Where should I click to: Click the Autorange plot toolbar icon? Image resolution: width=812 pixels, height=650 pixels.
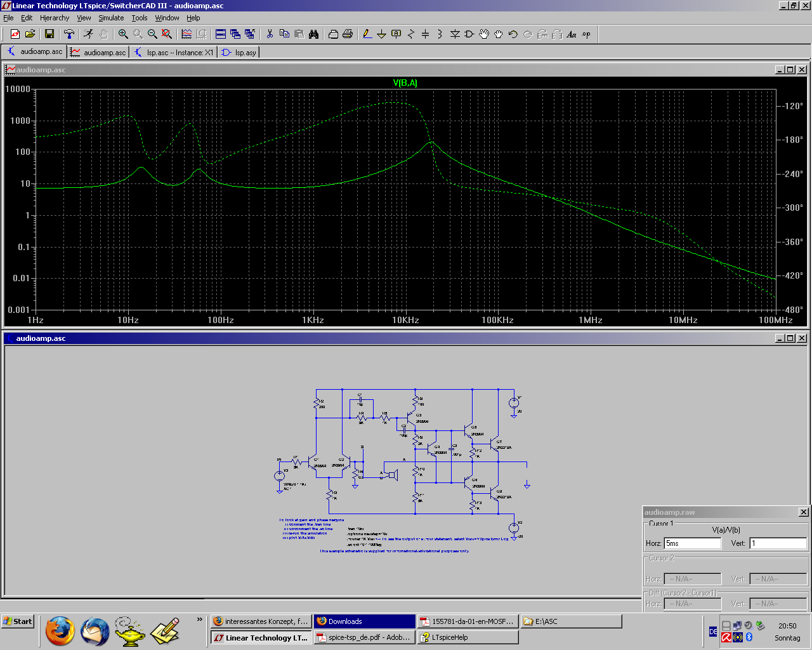(187, 34)
